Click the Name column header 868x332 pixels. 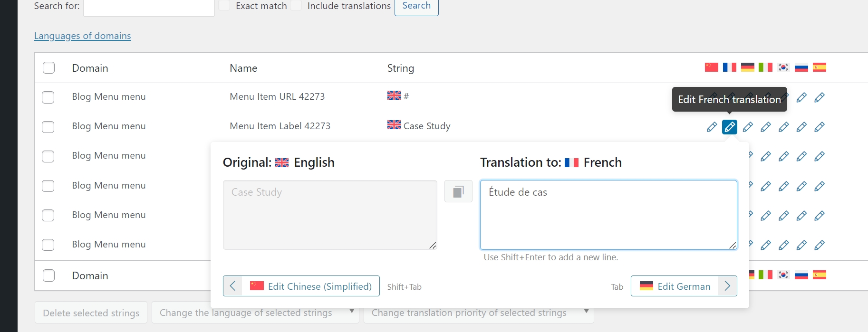[x=243, y=68]
